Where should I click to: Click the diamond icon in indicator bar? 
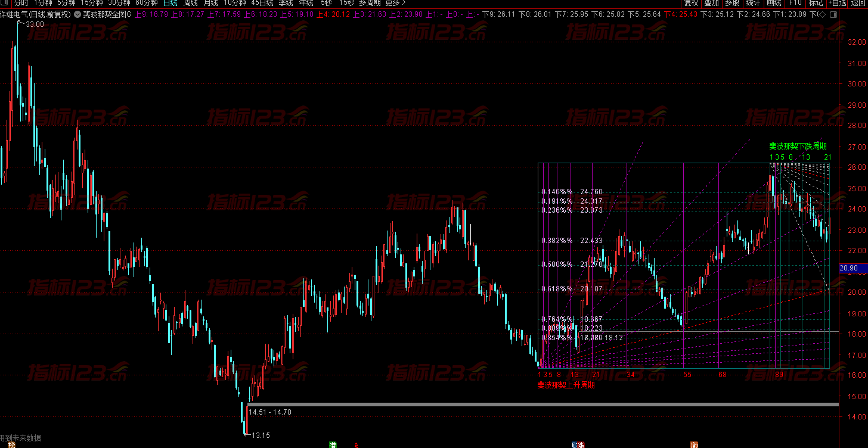click(821, 14)
